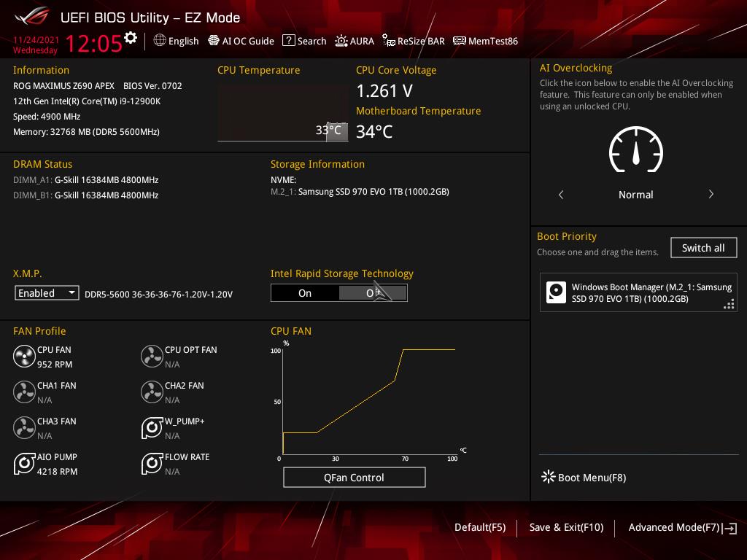
Task: Open the AI OC Guide menu
Action: coord(241,41)
